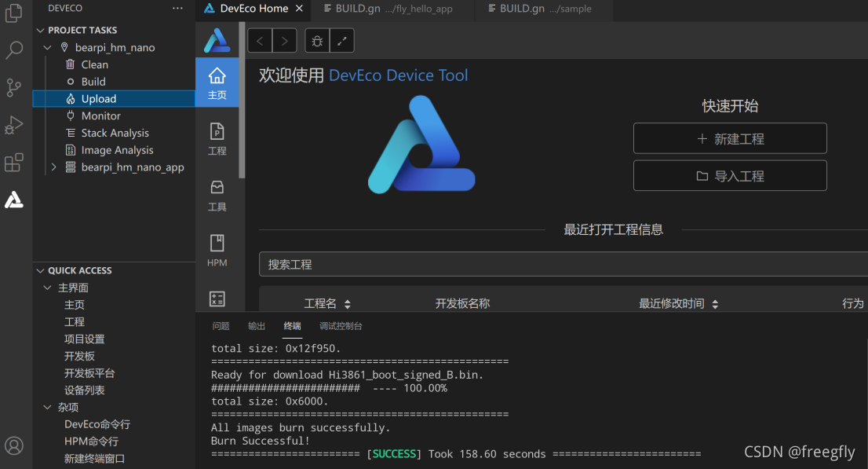This screenshot has width=868, height=469.
Task: Select the DevEco icon in activity bar
Action: click(14, 200)
